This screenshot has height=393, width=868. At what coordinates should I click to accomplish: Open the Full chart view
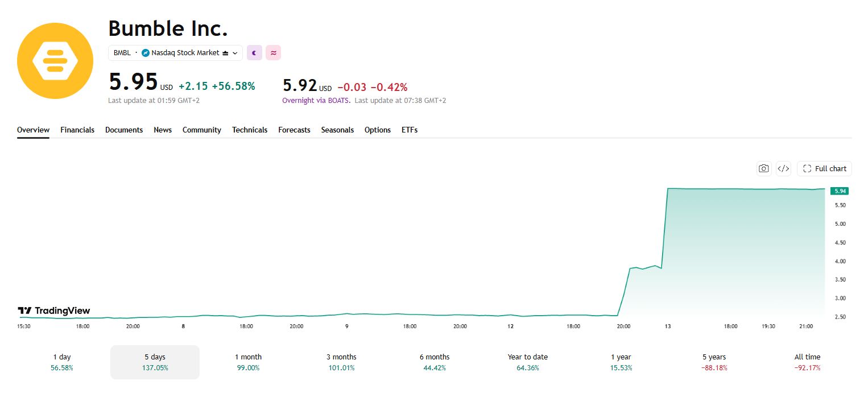click(824, 168)
